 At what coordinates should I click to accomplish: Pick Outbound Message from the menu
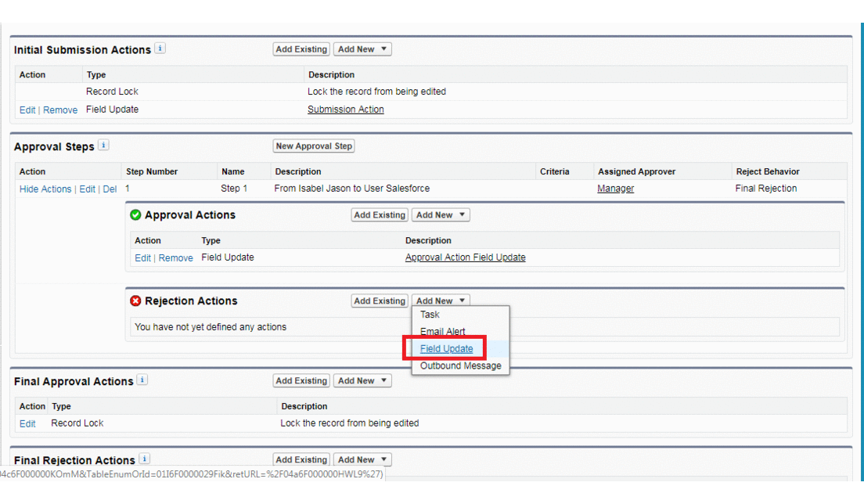460,366
